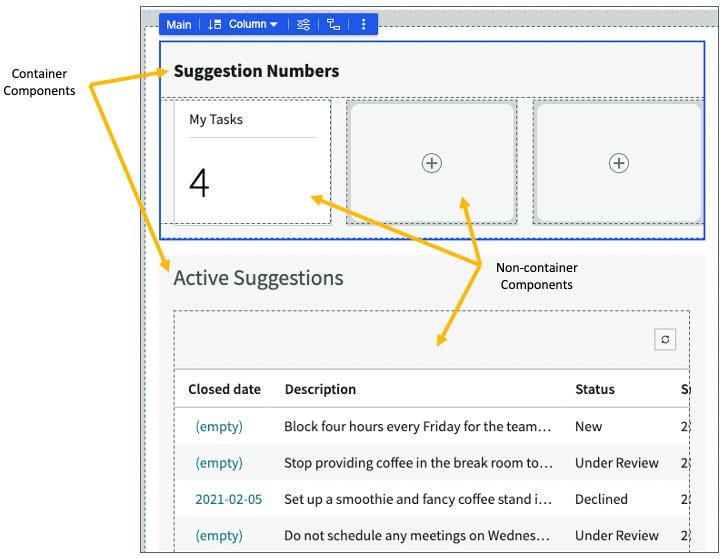Click Under Review status in Stop providing coffee row

(617, 463)
